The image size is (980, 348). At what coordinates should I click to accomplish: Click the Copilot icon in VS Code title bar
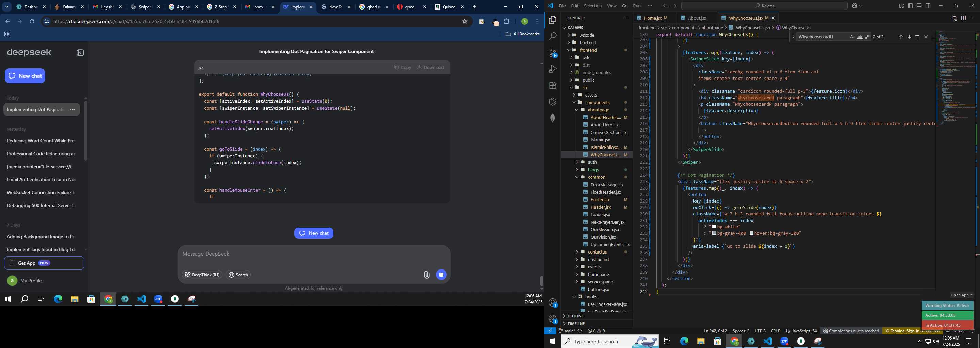(855, 6)
